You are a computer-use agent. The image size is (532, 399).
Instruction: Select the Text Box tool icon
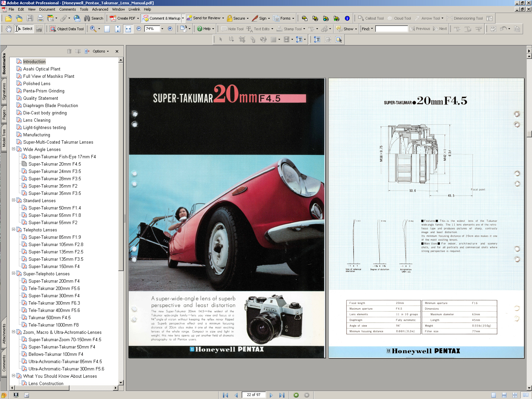[489, 18]
